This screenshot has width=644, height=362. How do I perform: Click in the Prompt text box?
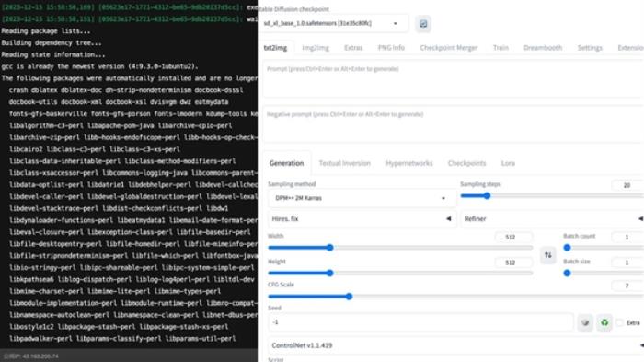pos(453,79)
